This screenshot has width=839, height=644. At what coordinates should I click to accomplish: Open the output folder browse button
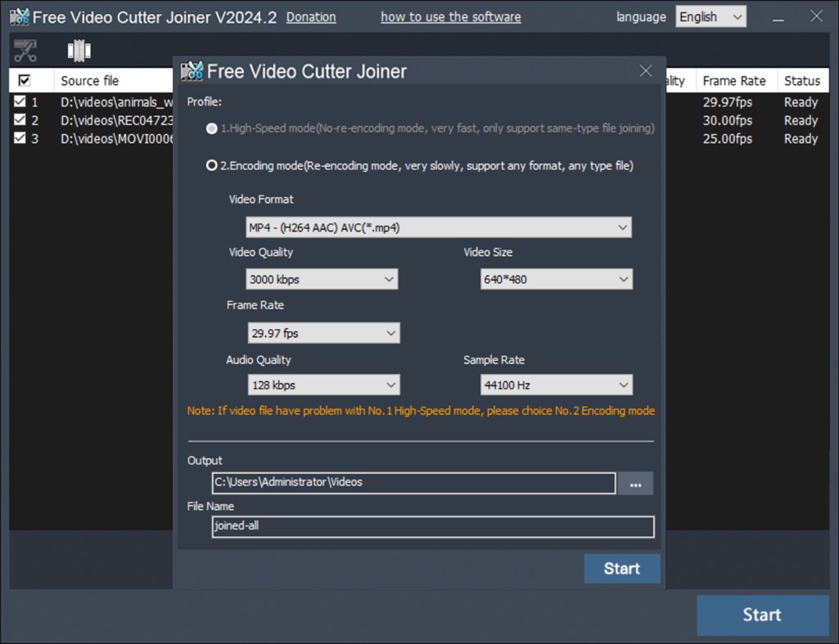[635, 484]
